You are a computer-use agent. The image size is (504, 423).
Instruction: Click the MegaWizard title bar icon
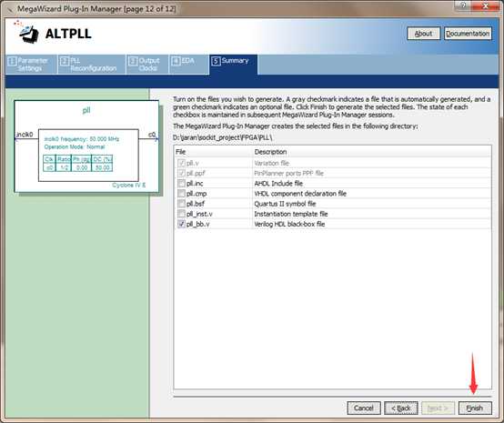coord(11,9)
